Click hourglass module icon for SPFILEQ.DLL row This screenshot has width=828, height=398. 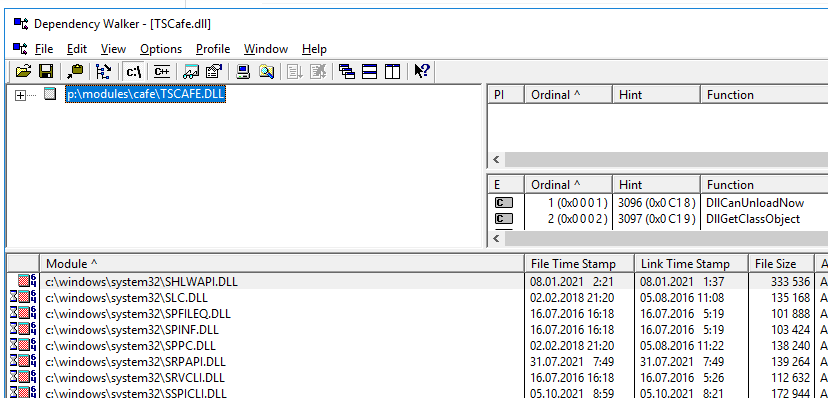click(x=23, y=314)
